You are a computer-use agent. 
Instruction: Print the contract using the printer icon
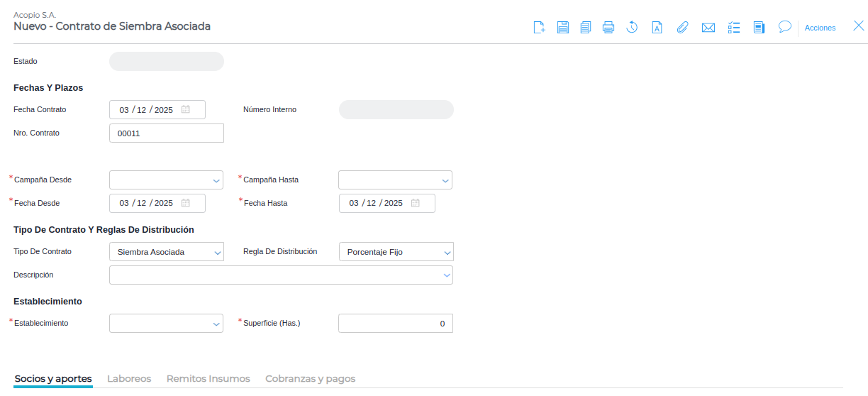click(608, 28)
